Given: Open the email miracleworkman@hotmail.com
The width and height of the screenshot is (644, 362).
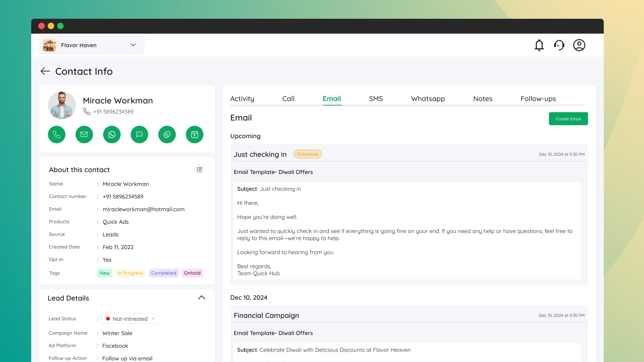Looking at the screenshot, I should click(x=144, y=209).
